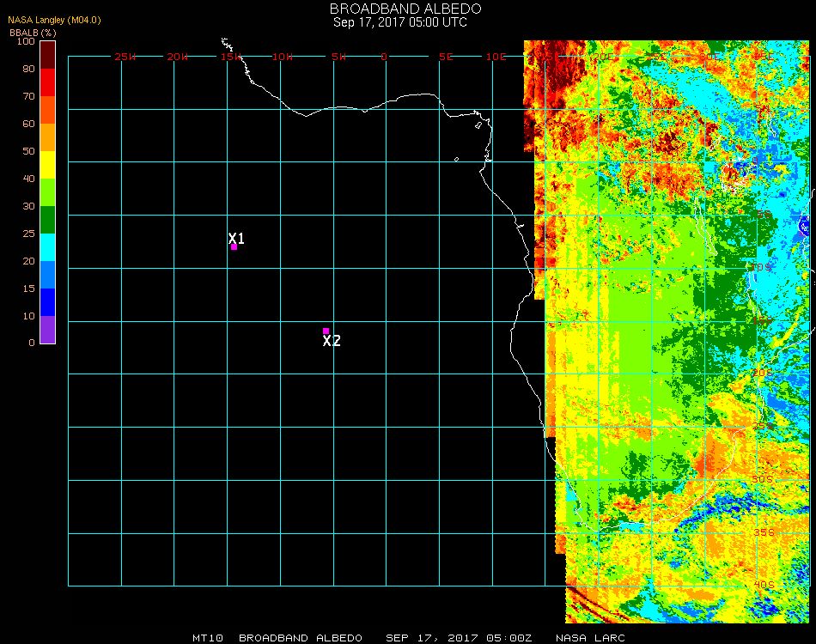This screenshot has height=644, width=816.
Task: Select the dark red 80–100% legend swatch
Action: coord(47,54)
